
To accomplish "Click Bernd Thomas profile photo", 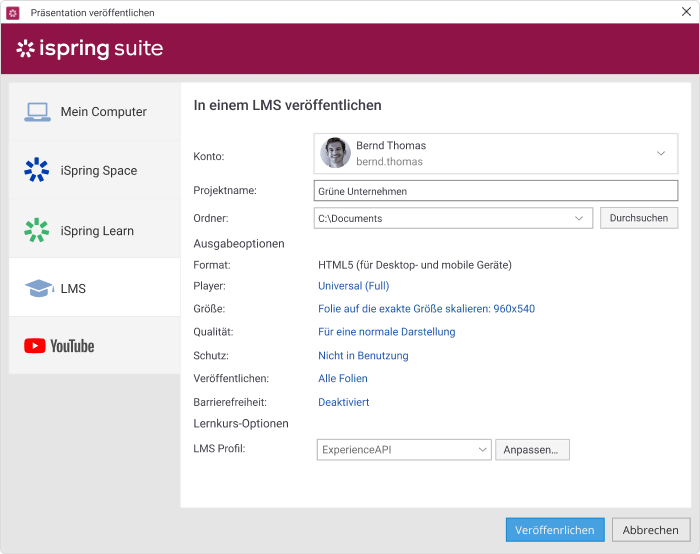I will (335, 153).
